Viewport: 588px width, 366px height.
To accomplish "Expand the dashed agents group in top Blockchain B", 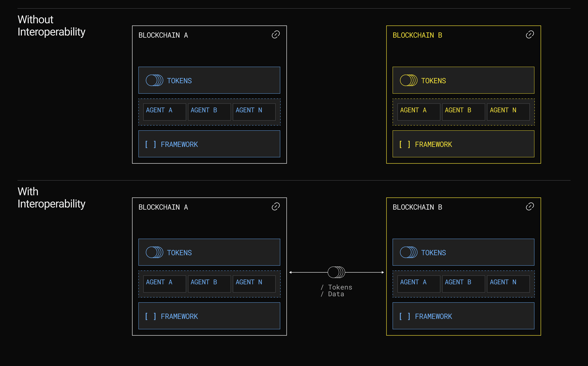I will tap(463, 112).
